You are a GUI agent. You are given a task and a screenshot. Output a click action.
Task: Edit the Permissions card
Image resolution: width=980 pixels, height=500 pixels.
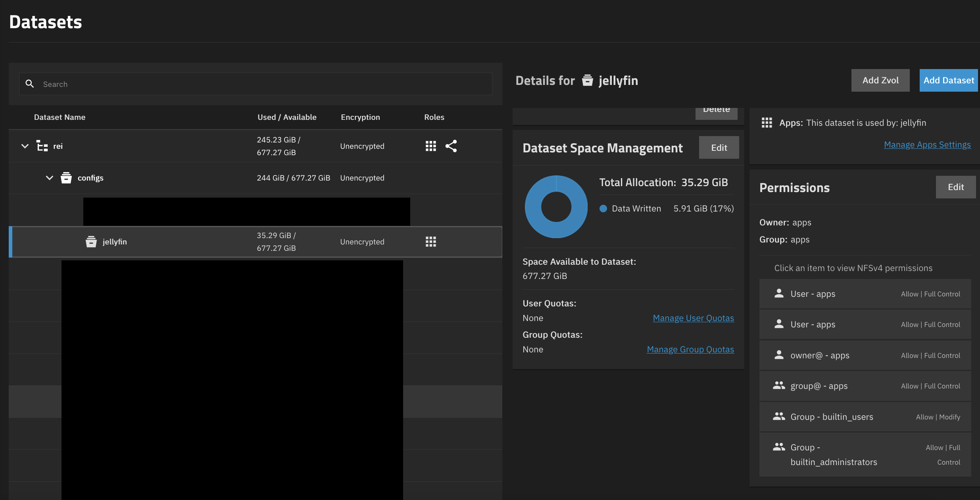956,187
